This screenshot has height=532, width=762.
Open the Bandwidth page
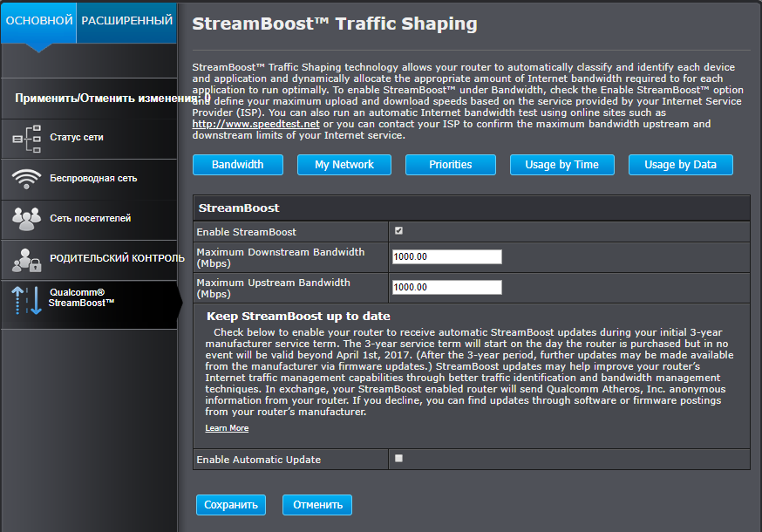(238, 165)
